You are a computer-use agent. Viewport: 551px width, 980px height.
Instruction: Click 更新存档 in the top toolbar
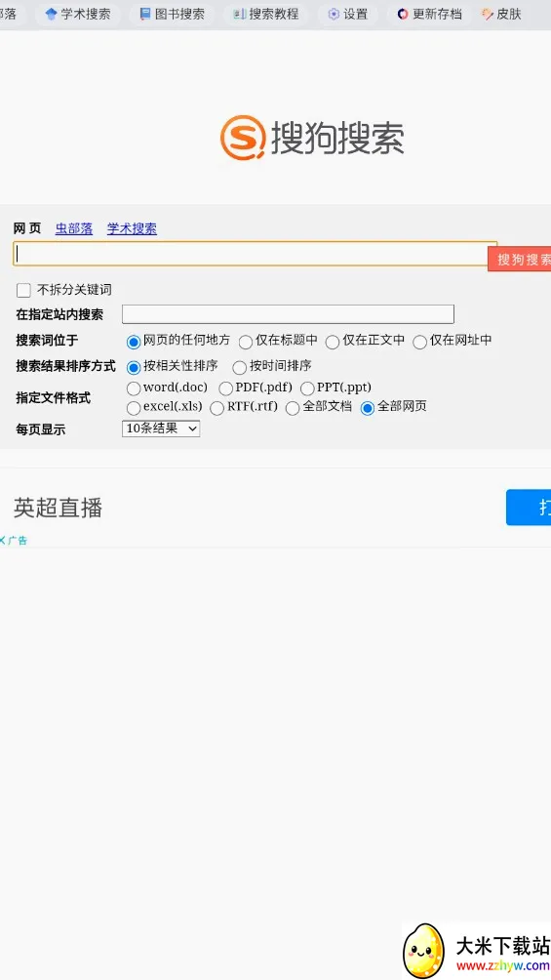pos(429,14)
